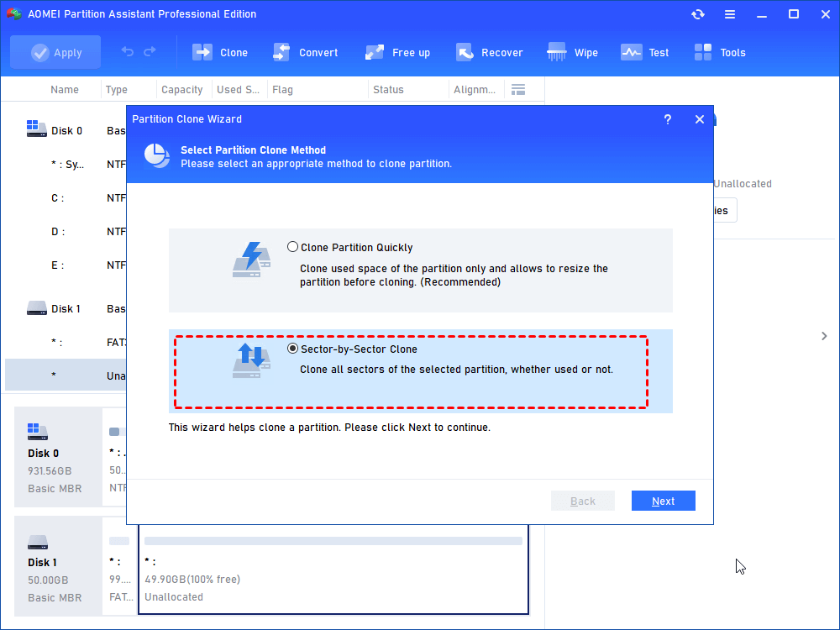The height and width of the screenshot is (630, 840).
Task: Click Disk 0 931.56GB disk map panel
Action: coord(58,457)
